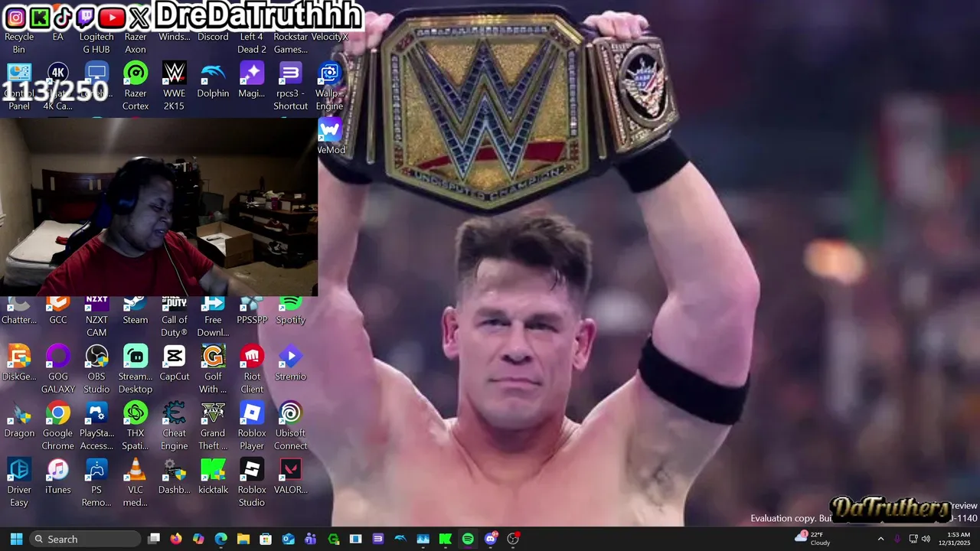Open Task View on the taskbar

(154, 539)
